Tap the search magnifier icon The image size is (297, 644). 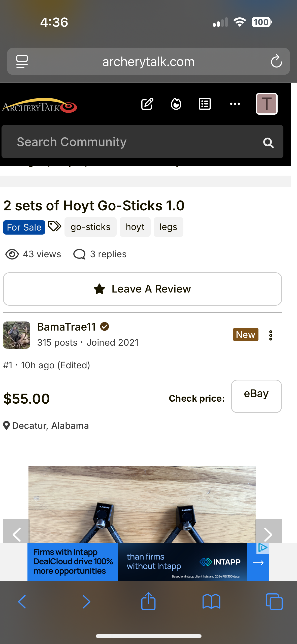coord(268,143)
